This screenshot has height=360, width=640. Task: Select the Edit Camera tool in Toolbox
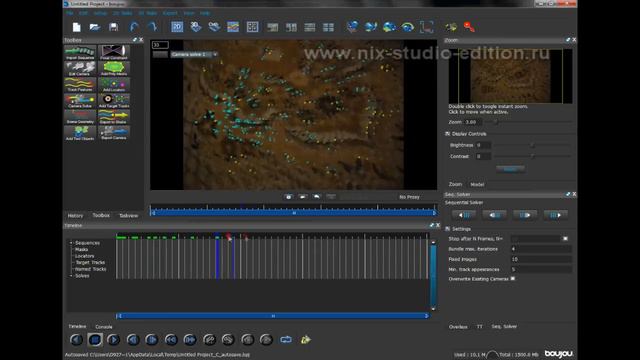80,69
